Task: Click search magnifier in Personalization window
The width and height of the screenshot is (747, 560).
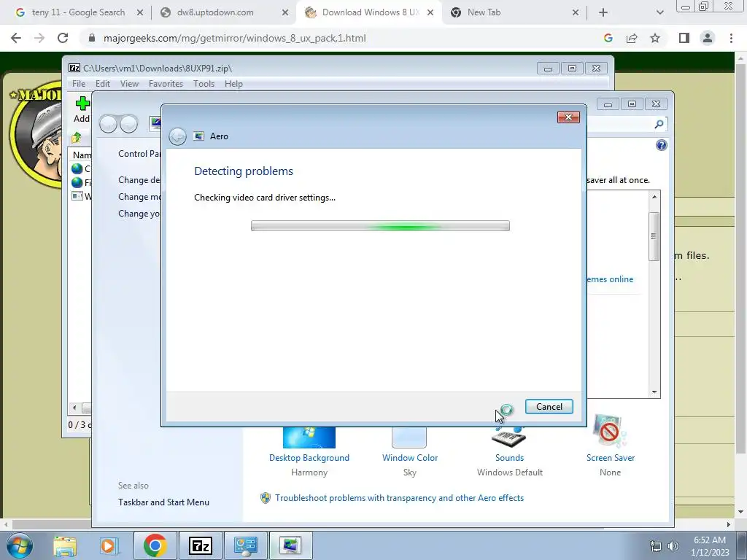Action: [x=659, y=124]
